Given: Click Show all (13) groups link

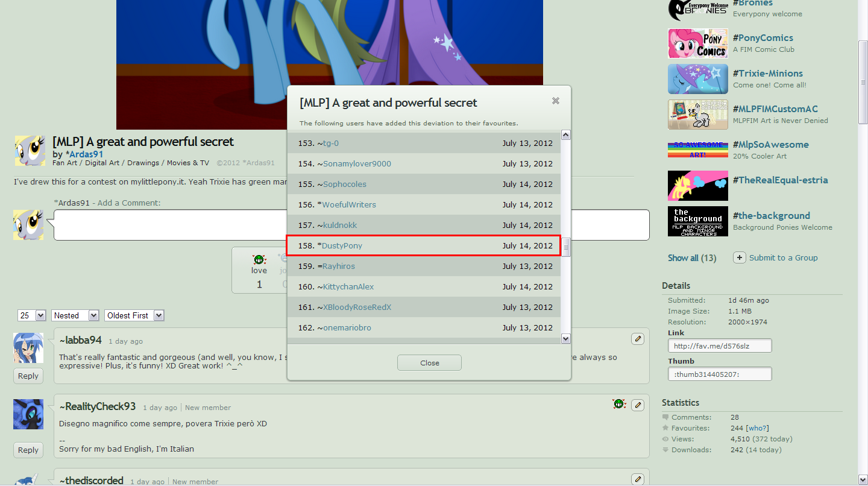Looking at the screenshot, I should click(692, 257).
